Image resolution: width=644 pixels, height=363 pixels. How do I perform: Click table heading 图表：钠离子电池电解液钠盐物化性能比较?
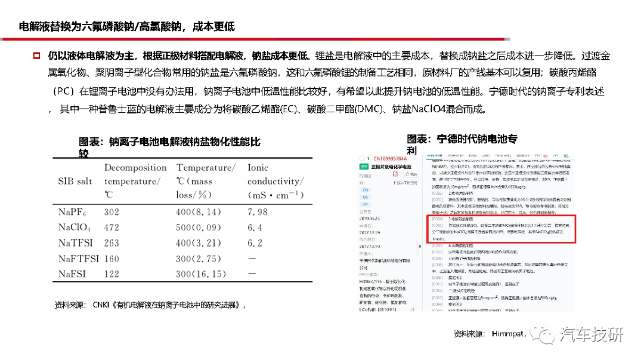click(169, 147)
